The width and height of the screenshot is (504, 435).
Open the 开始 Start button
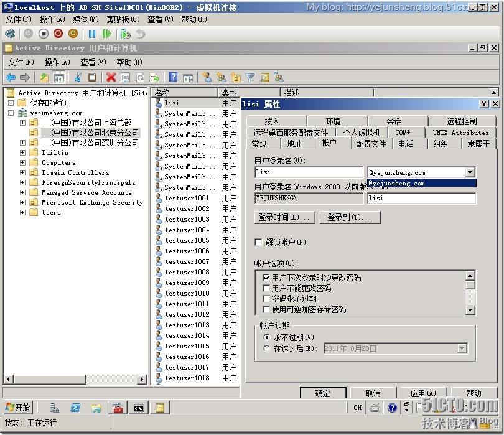18,408
